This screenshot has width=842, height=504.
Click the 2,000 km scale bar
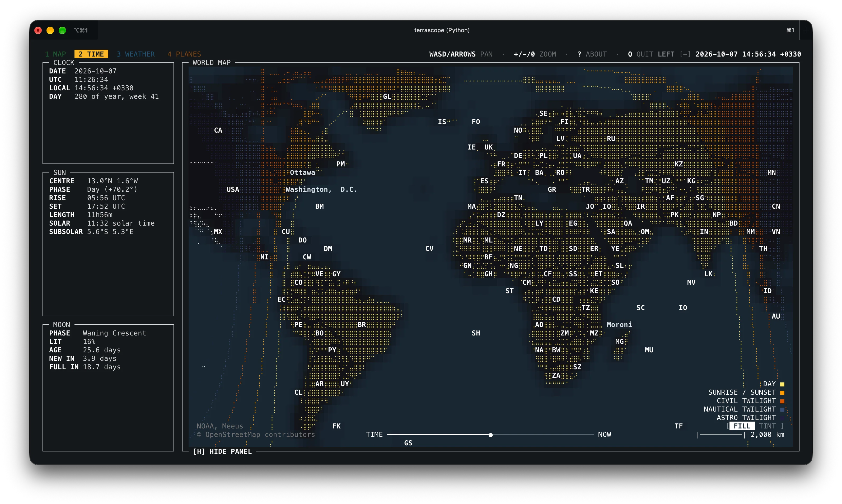tap(741, 435)
